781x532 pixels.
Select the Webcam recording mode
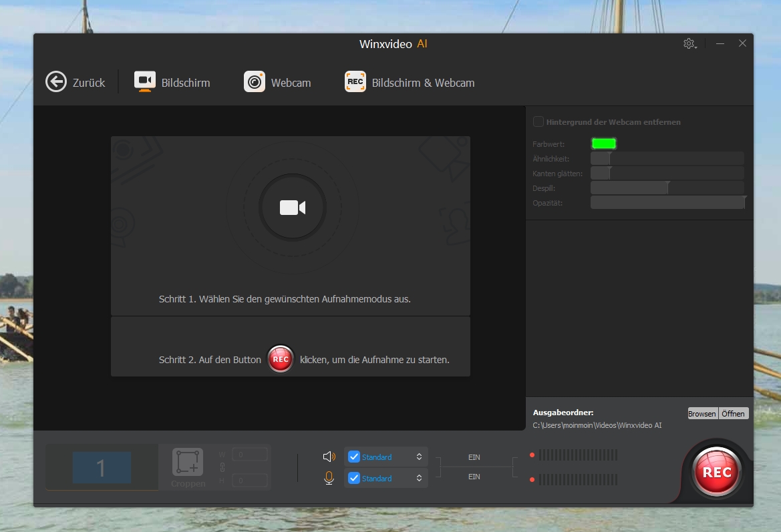[x=277, y=82]
